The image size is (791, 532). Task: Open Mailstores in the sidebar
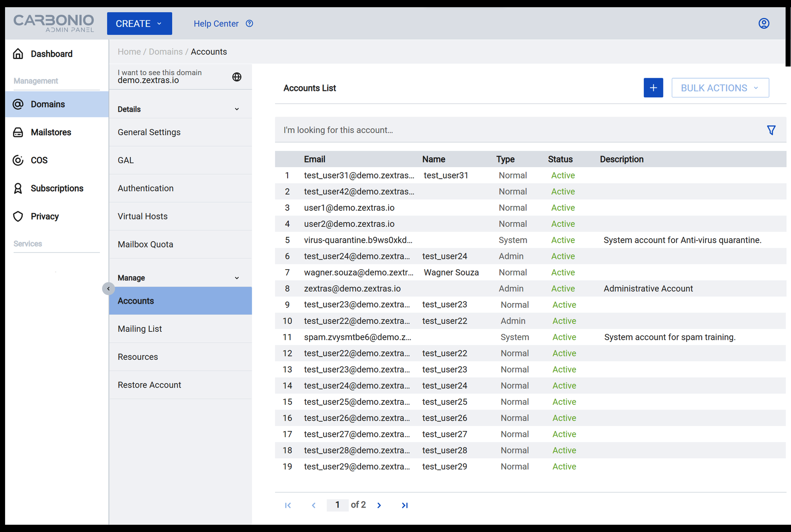click(51, 132)
